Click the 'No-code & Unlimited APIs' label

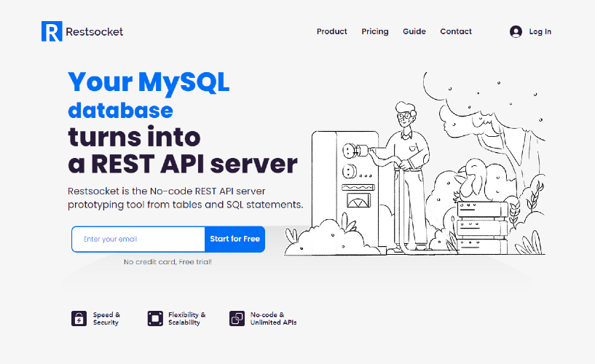[273, 319]
